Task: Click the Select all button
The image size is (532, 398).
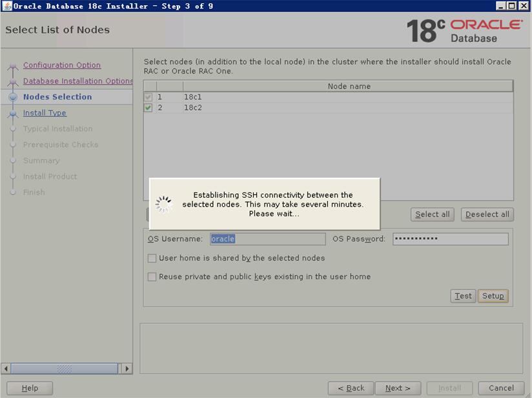Action: [433, 215]
